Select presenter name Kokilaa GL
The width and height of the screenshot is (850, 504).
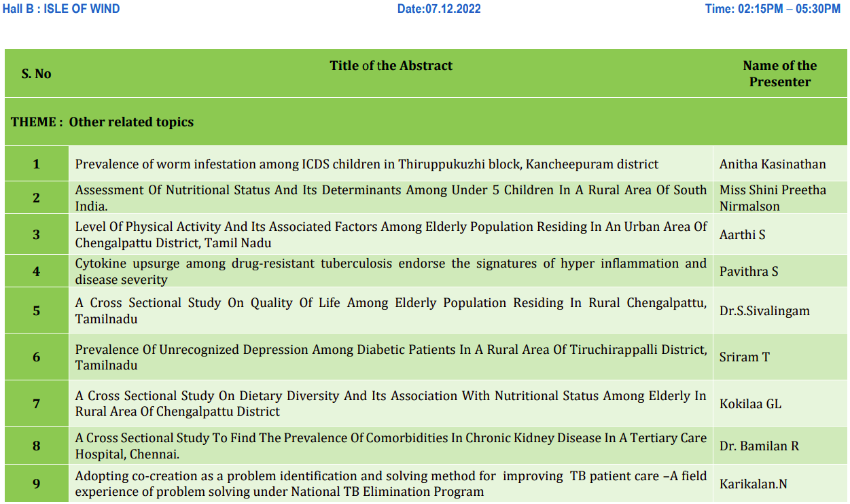pyautogui.click(x=750, y=403)
